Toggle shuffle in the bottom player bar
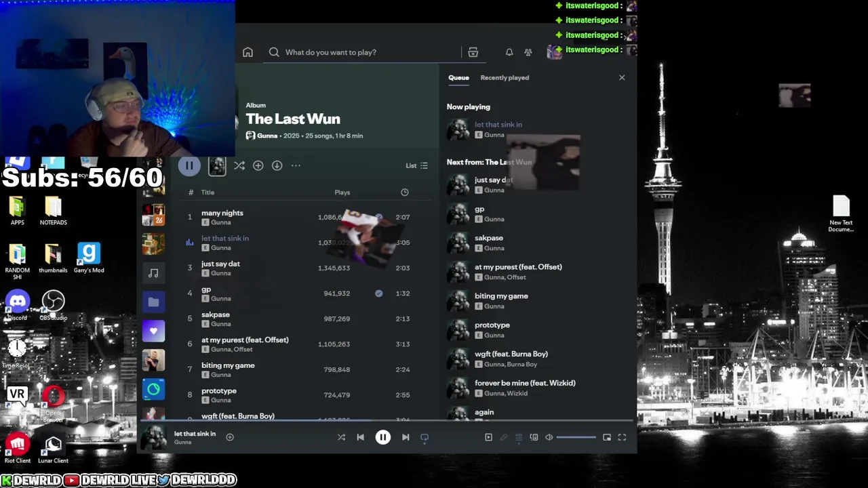Image resolution: width=868 pixels, height=488 pixels. coord(341,437)
